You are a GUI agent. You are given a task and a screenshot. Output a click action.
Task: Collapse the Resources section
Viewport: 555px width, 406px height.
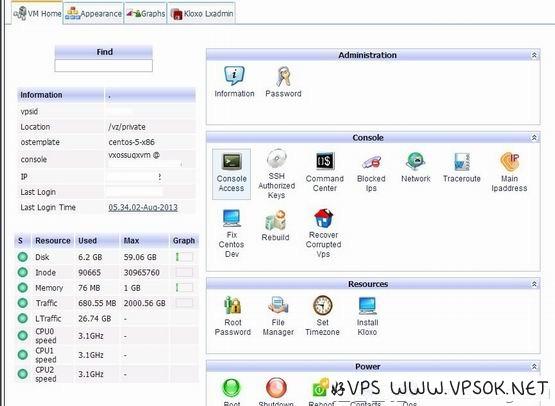coord(534,284)
